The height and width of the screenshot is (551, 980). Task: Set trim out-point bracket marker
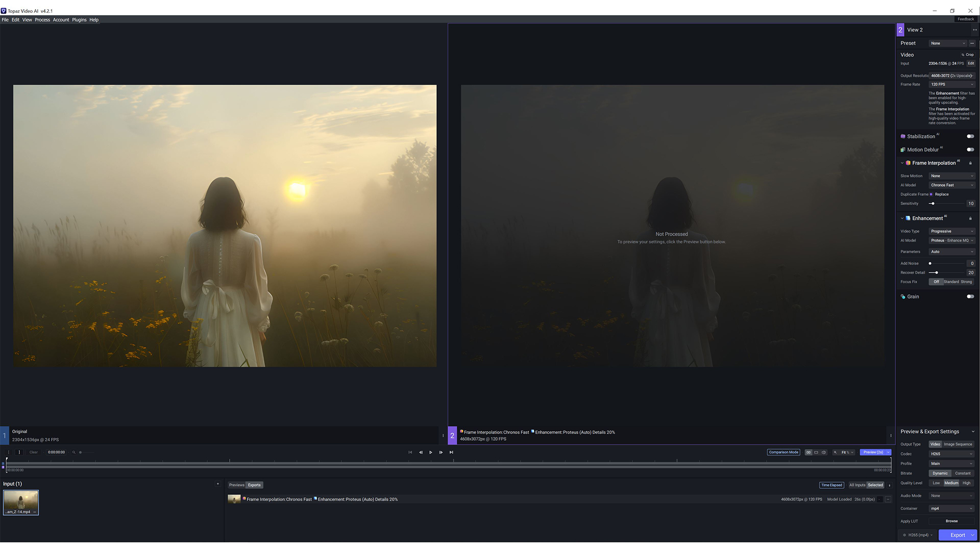click(19, 453)
